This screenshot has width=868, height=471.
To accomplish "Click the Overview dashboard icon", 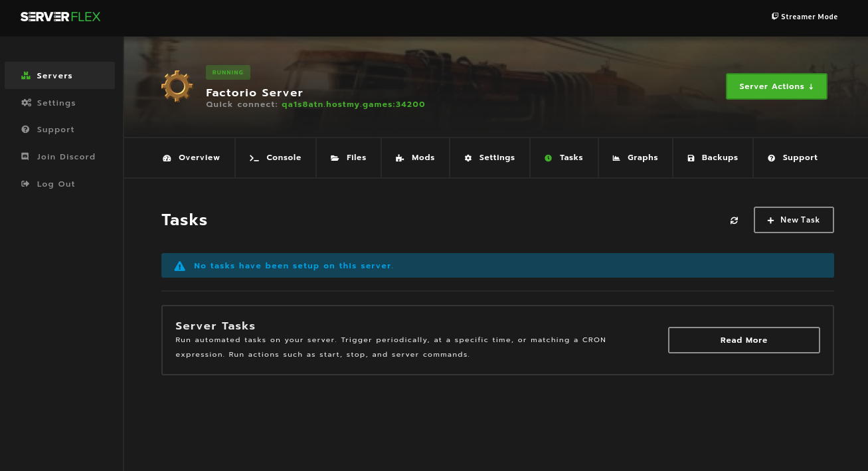I will coord(167,158).
